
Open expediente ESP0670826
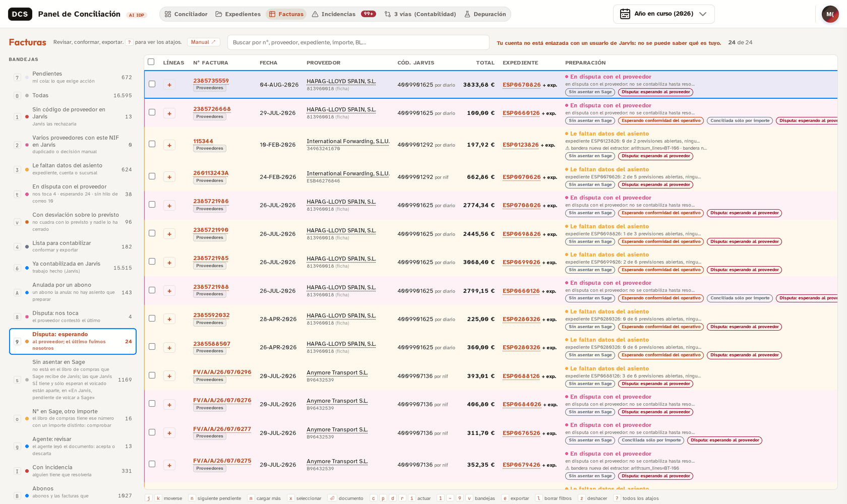521,85
